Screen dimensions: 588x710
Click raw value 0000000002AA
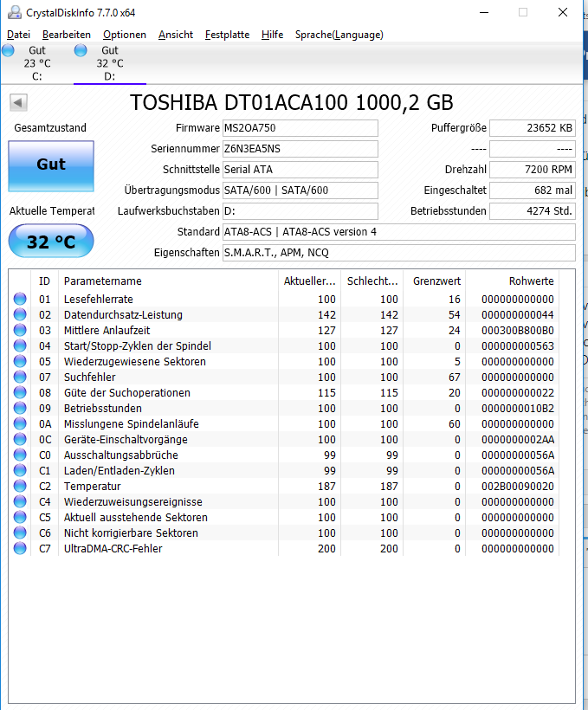[x=518, y=440]
